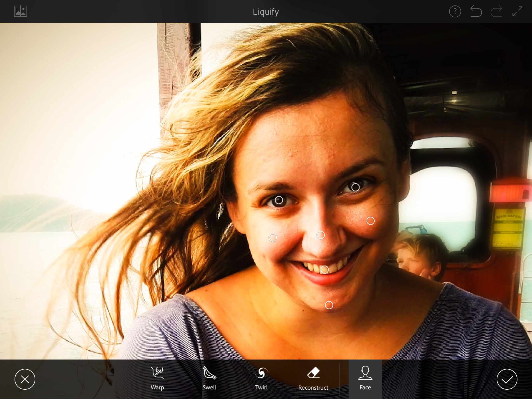Click the cheek handle near the window
The image size is (532, 399).
click(x=370, y=221)
